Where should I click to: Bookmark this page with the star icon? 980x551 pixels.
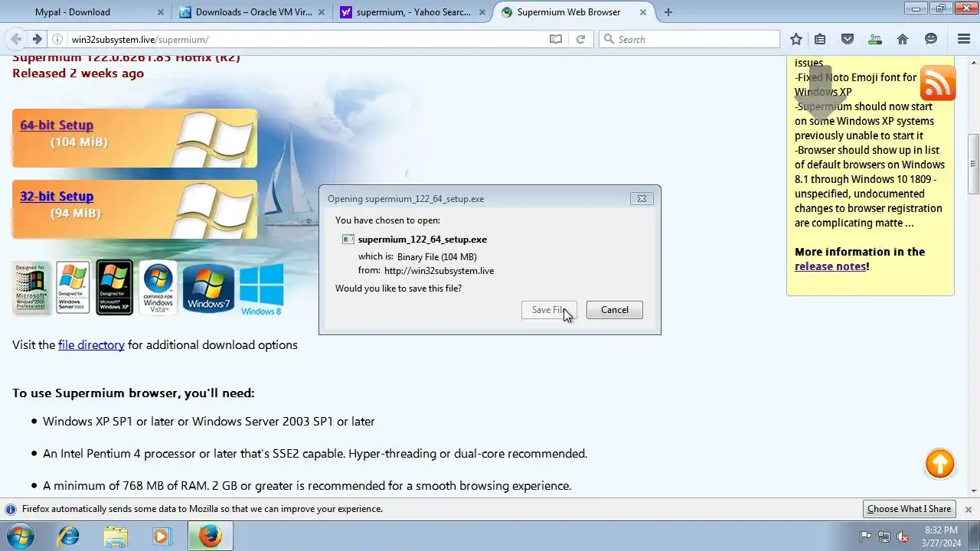coord(796,39)
